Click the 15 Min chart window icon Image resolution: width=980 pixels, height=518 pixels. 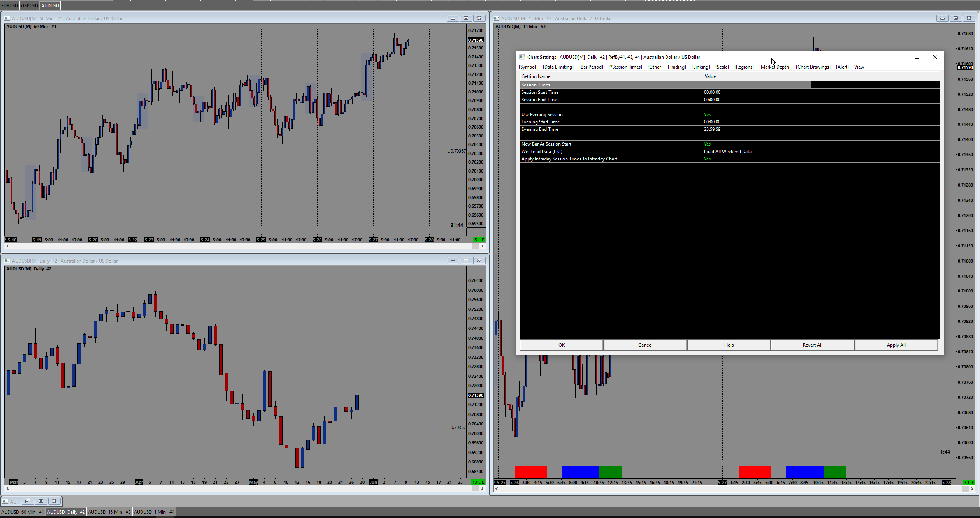click(496, 18)
